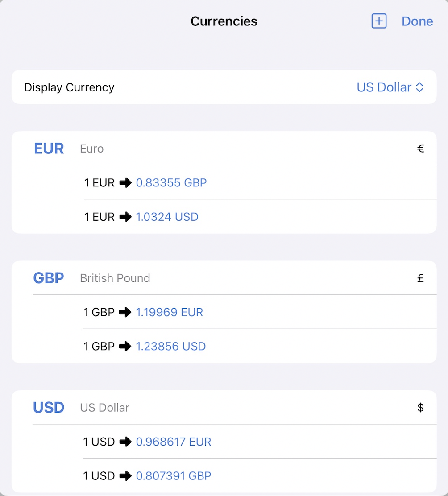
Task: Click the British Pound name field
Action: [115, 278]
